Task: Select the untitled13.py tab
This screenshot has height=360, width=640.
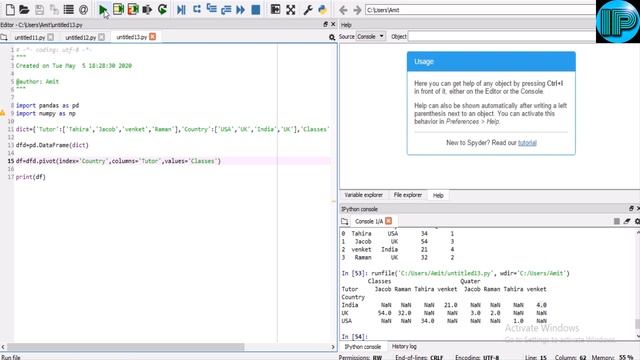Action: pyautogui.click(x=131, y=37)
